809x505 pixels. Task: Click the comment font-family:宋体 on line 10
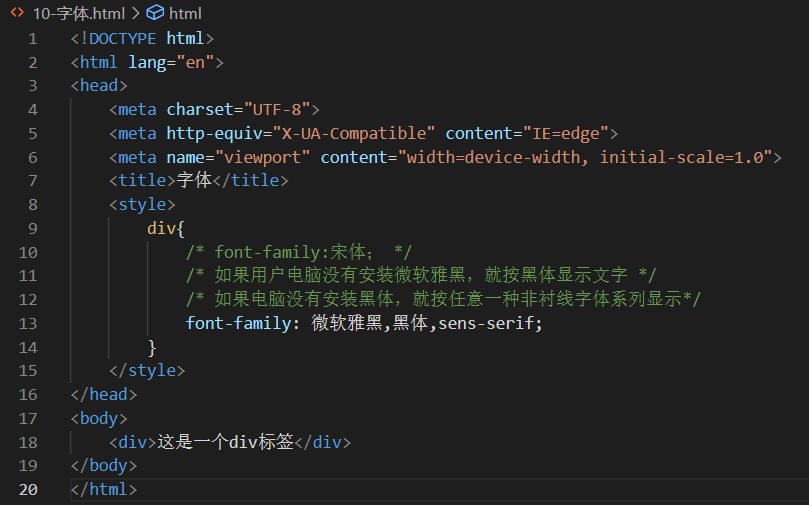click(x=299, y=252)
